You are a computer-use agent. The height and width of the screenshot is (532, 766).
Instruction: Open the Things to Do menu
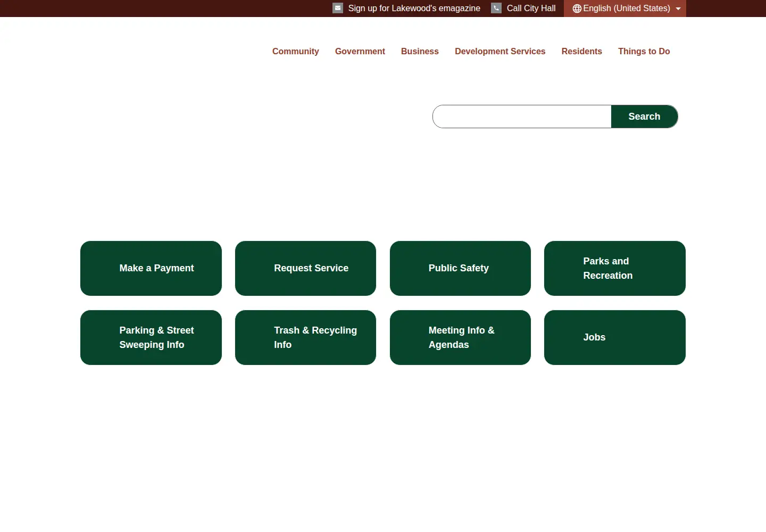tap(644, 51)
